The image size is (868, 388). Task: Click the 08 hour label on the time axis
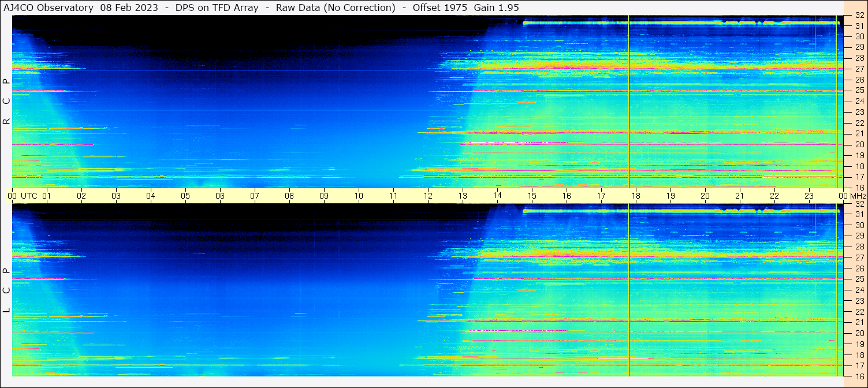point(289,196)
